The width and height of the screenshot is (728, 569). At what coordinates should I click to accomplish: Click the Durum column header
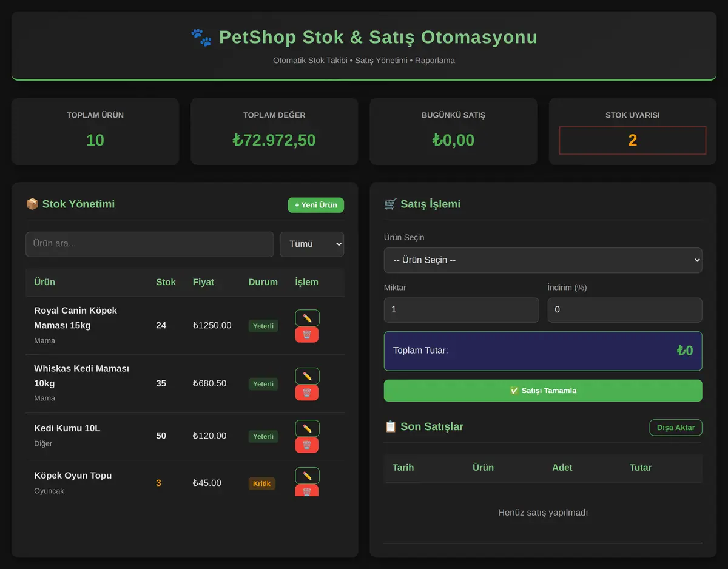point(263,282)
